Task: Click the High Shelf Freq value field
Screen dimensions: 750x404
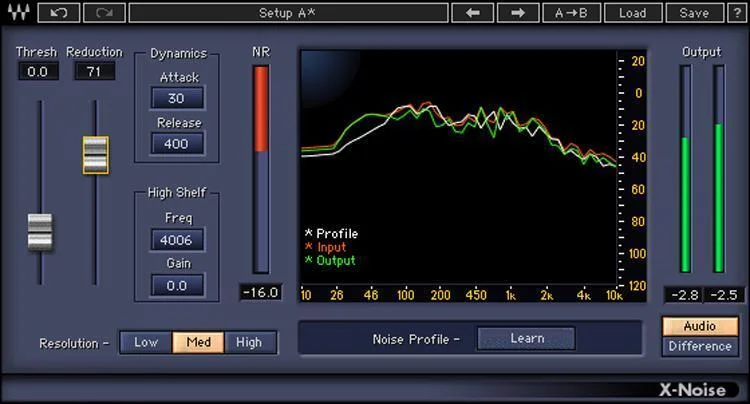Action: (177, 240)
